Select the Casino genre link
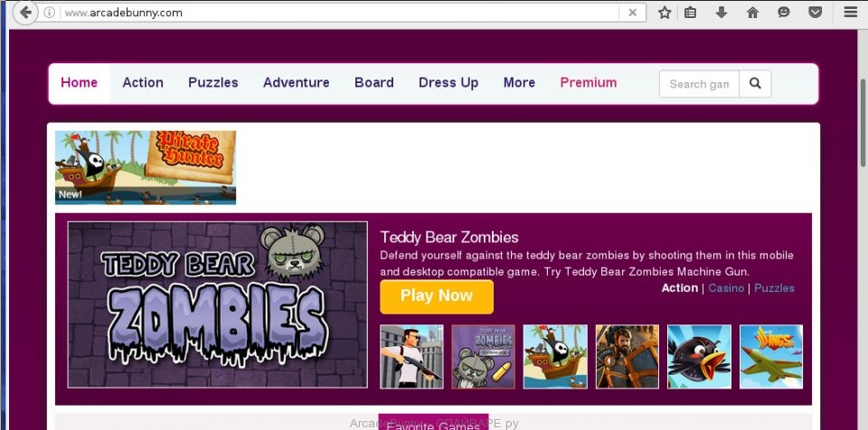The height and width of the screenshot is (430, 868). point(726,288)
